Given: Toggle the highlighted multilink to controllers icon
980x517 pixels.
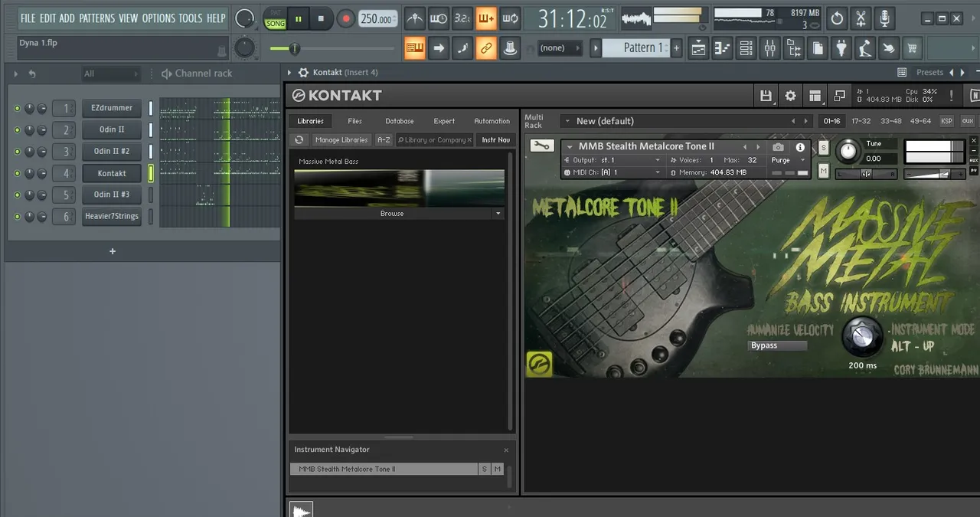Looking at the screenshot, I should click(x=485, y=48).
